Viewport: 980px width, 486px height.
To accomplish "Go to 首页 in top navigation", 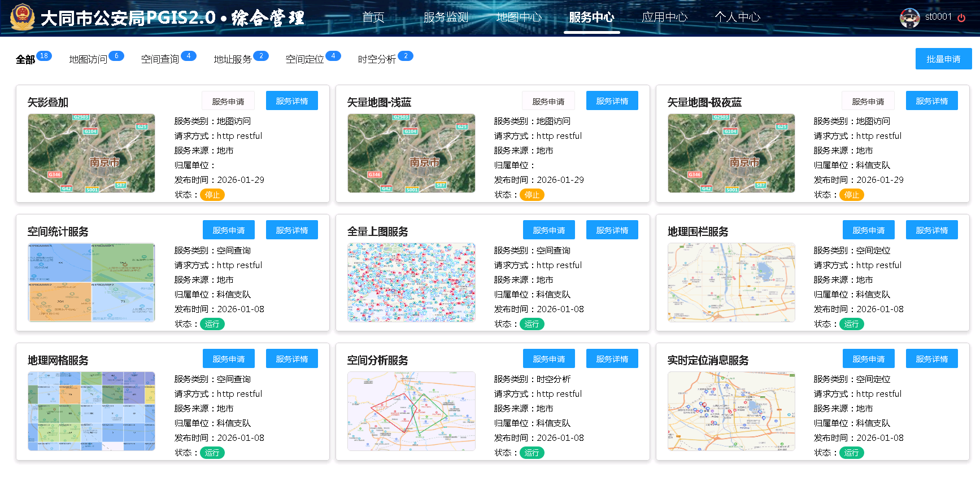I will point(373,17).
